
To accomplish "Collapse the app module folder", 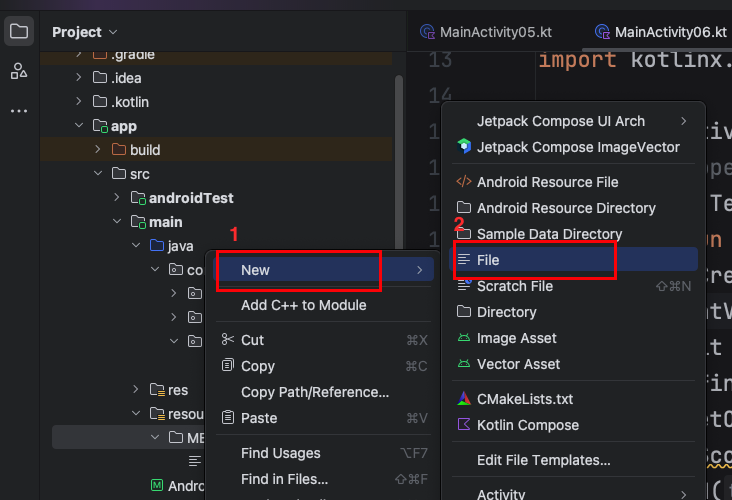I will click(79, 126).
